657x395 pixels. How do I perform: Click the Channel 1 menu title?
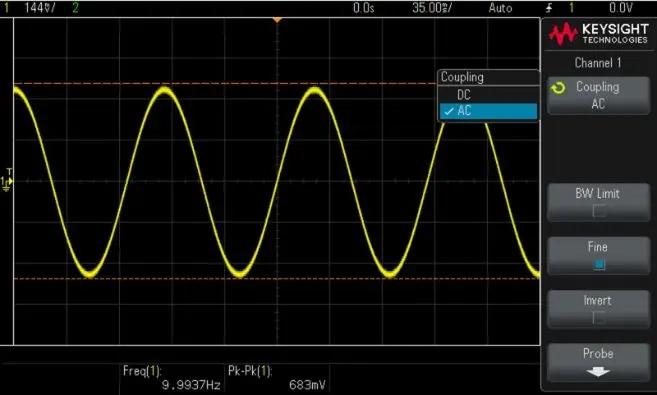(598, 63)
